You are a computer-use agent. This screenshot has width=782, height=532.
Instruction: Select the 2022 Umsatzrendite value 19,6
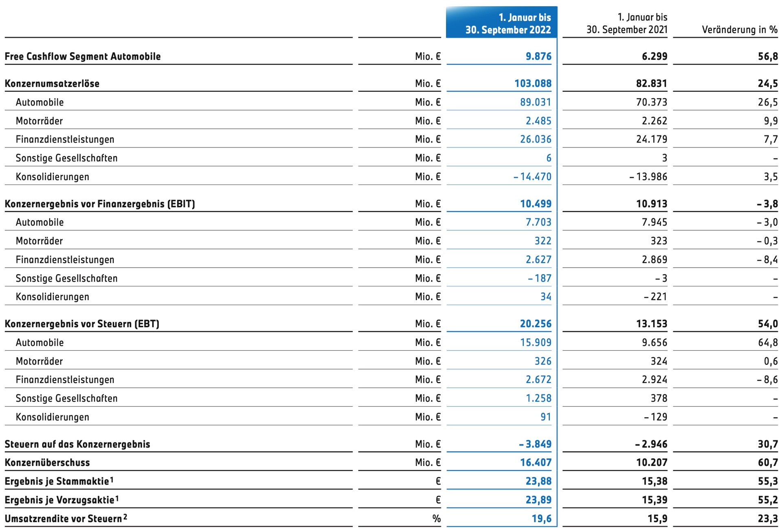541,519
